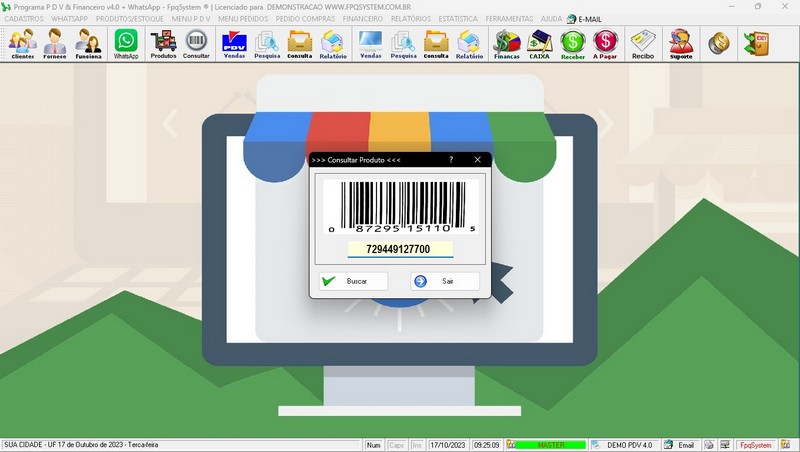Image resolution: width=800 pixels, height=452 pixels.
Task: Click the Consultar barcode toolbar icon
Action: click(x=196, y=44)
